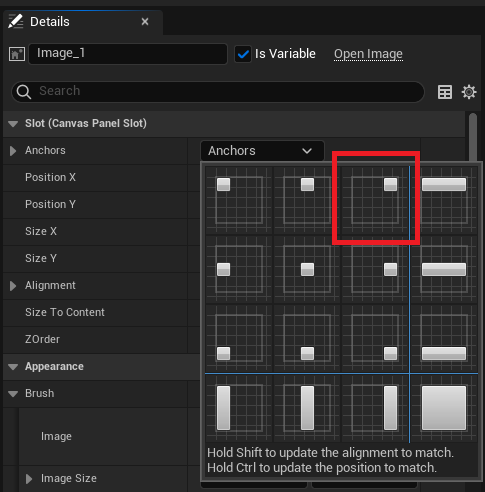Select the top-center anchor preset
Viewport: 485px width, 492px height.
[x=307, y=200]
